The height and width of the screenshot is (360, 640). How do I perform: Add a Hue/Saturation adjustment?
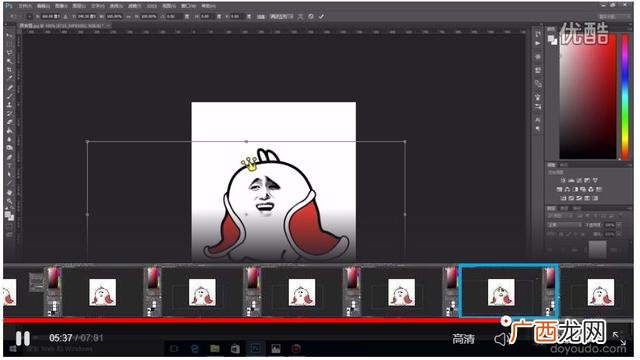(560, 189)
